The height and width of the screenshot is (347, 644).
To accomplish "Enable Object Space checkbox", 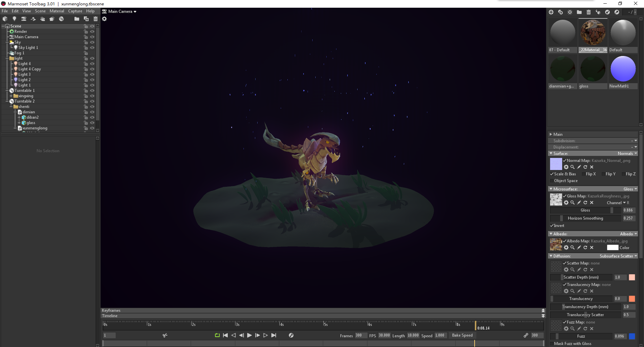I will click(x=552, y=181).
